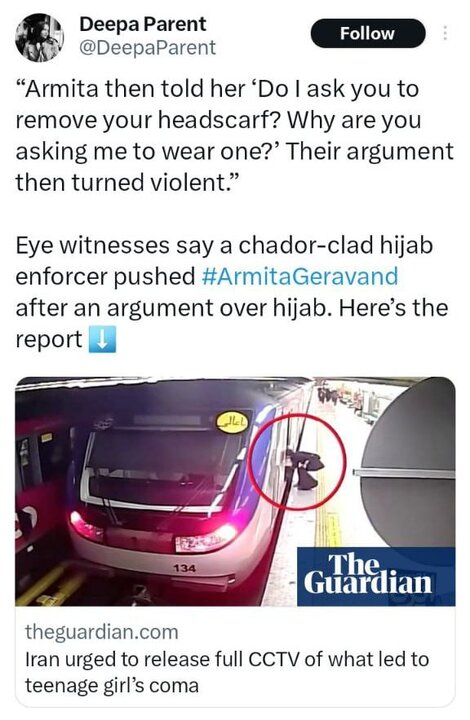Open the Guardian CCTV article preview image
Screen dimensions: 470x720
235,491
